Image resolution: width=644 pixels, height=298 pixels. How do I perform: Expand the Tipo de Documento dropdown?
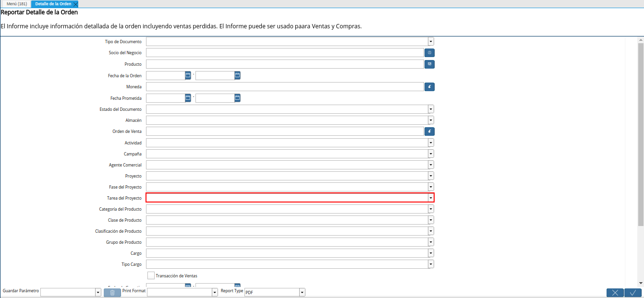(x=431, y=42)
